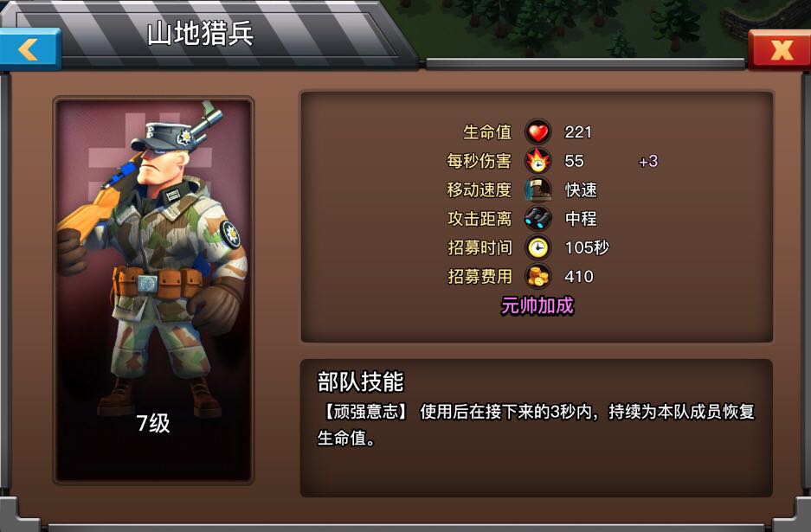Click the binoculars attack range icon
Screen dimensions: 811x532
[x=537, y=219]
